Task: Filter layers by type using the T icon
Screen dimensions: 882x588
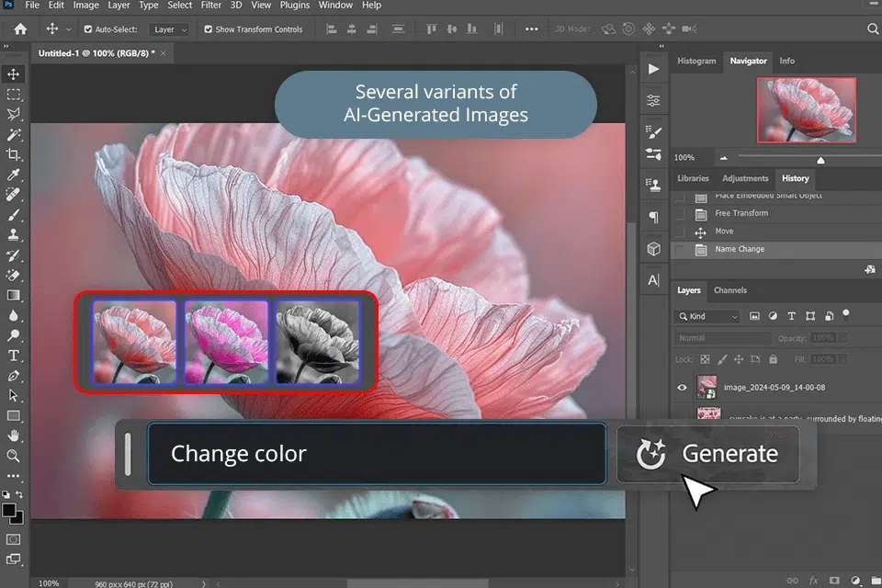Action: 791,316
